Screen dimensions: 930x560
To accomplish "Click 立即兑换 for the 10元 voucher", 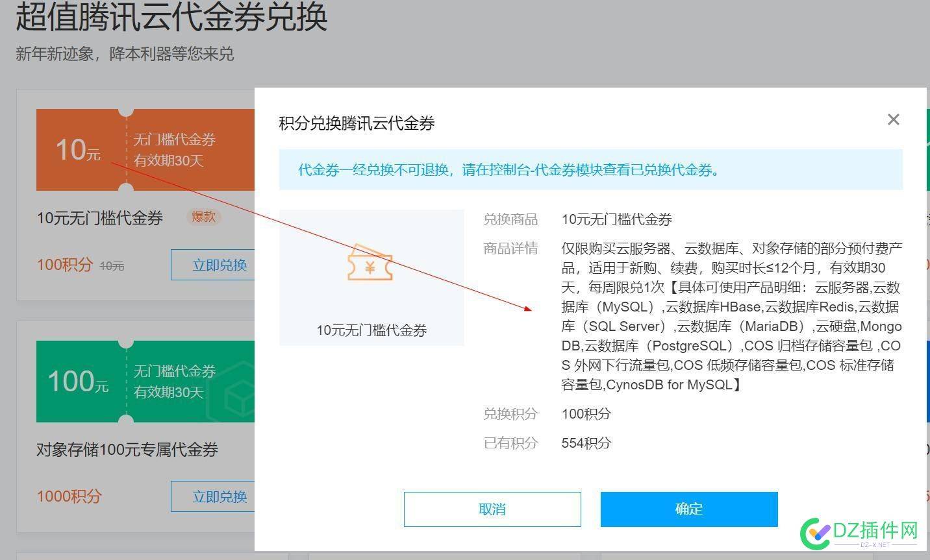I will (x=213, y=265).
